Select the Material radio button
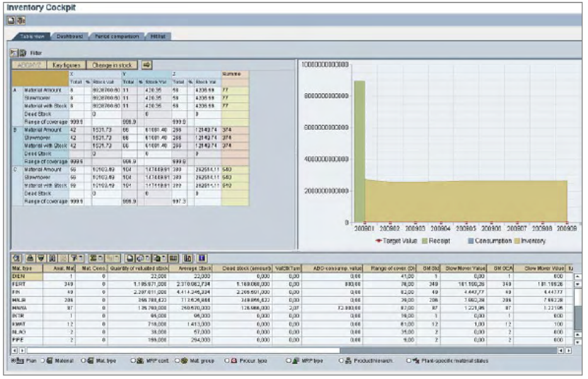This screenshot has height=379, width=588. tap(43, 361)
